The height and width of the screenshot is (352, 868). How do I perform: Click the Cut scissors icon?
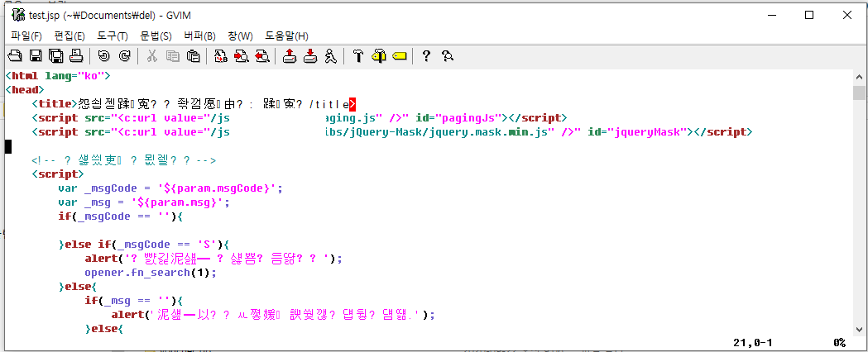(152, 56)
